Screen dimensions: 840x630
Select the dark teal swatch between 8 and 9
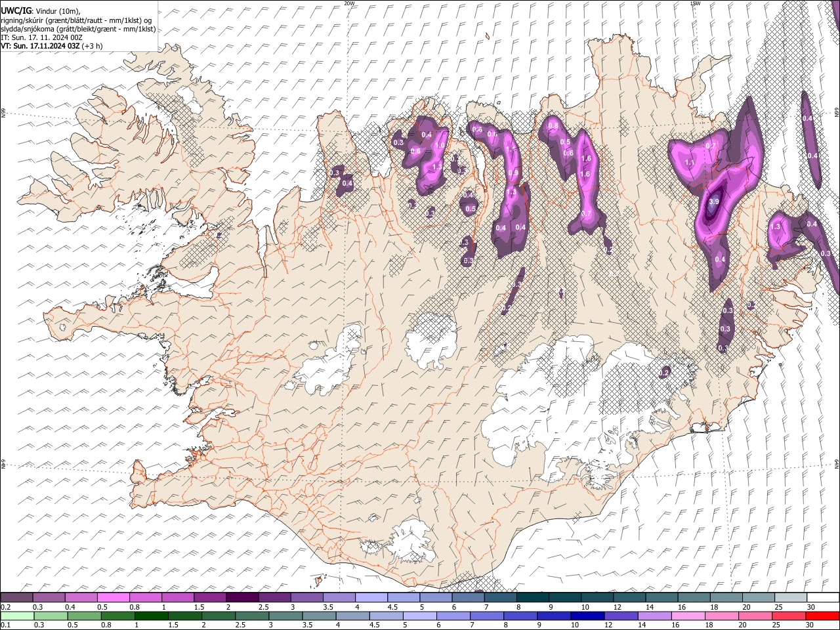533,598
